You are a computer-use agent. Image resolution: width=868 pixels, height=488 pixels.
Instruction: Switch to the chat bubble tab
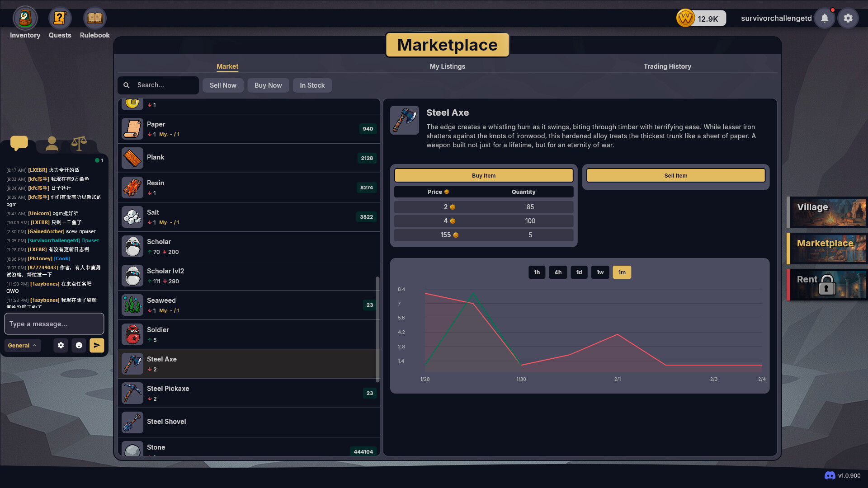click(x=19, y=143)
